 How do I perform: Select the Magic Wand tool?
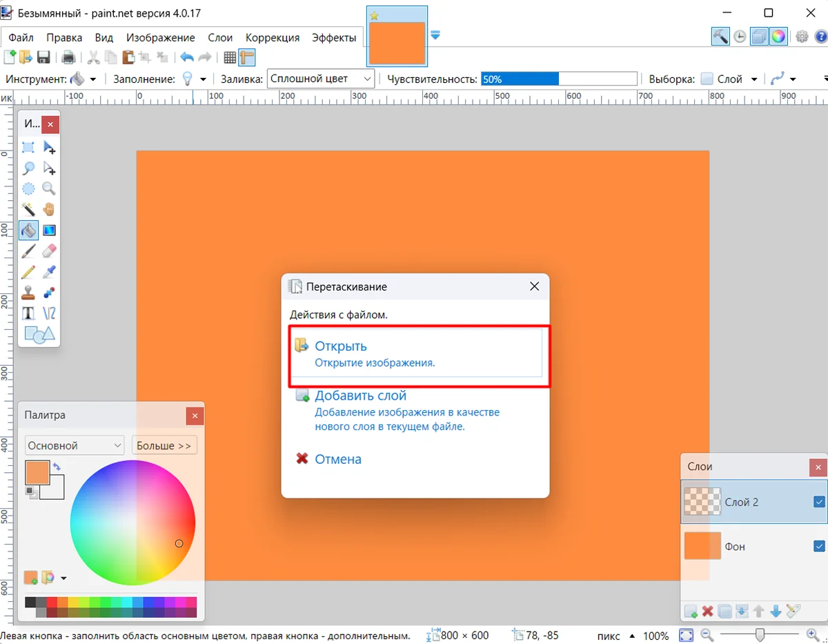tap(28, 209)
